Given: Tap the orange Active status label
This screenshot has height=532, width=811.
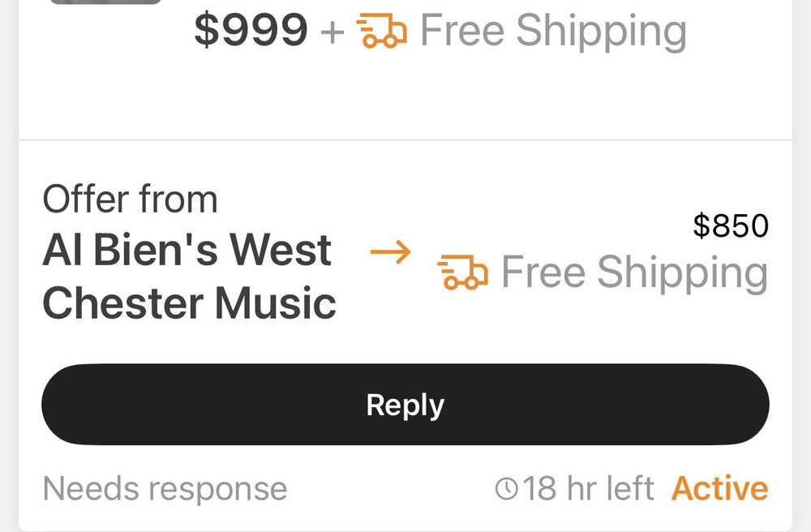Looking at the screenshot, I should (719, 489).
